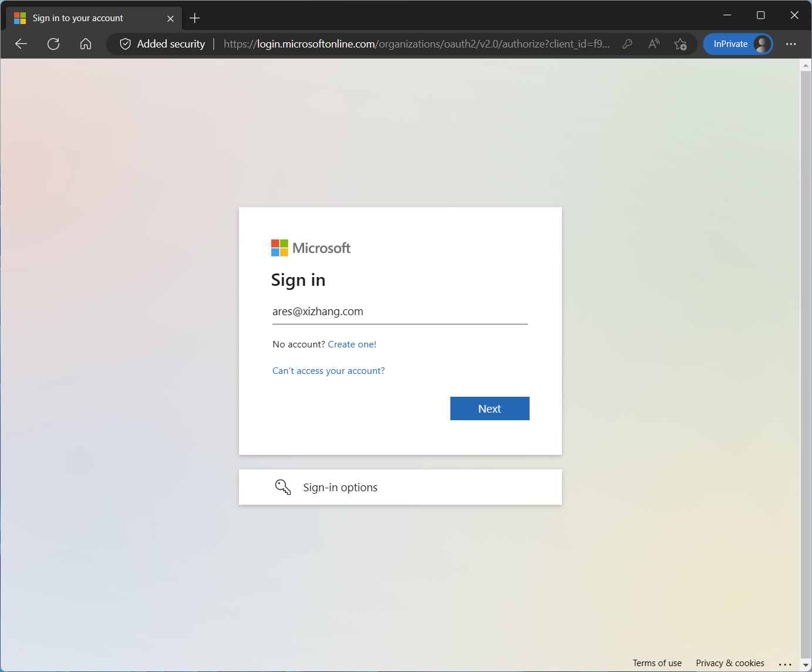Open the InPrivate profile button
The image size is (812, 672).
click(x=738, y=44)
